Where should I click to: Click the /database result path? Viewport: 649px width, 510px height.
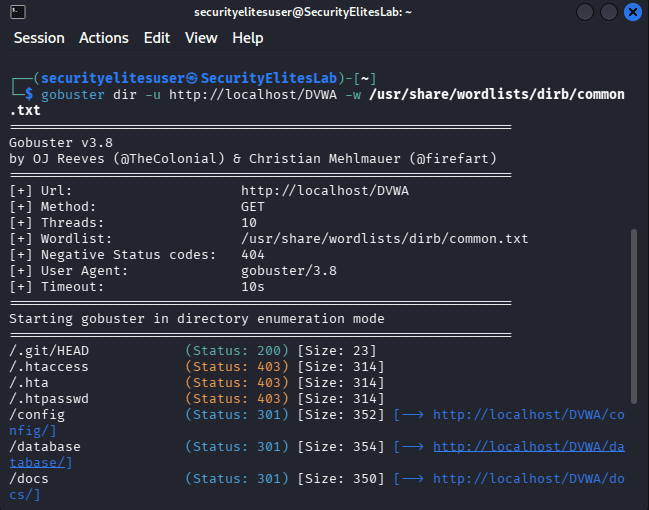45,447
